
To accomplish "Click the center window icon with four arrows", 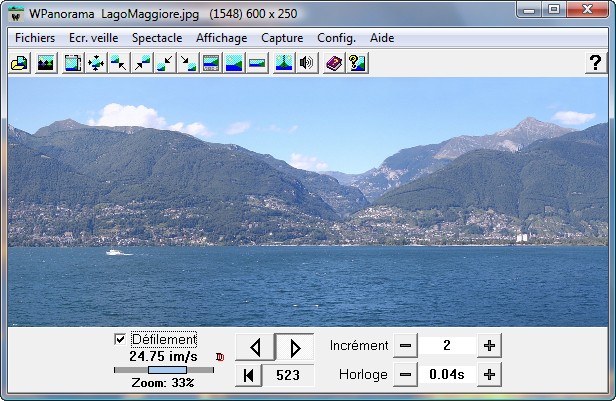I will click(96, 63).
